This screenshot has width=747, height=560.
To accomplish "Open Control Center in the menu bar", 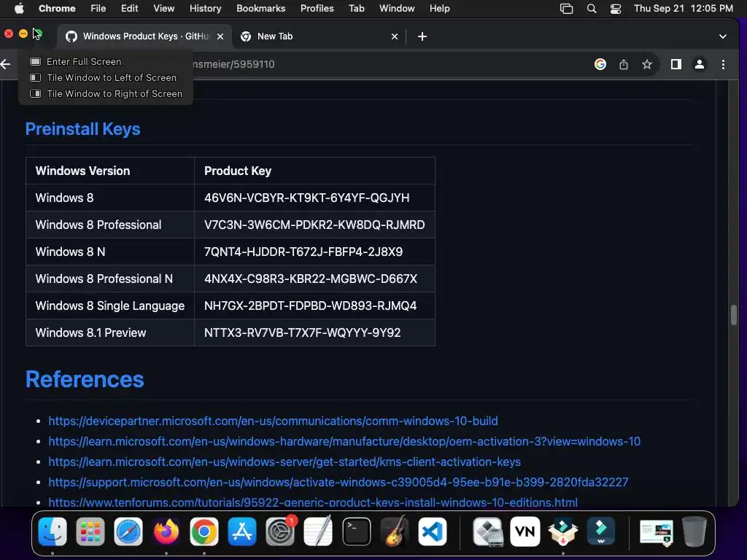I will pos(616,9).
